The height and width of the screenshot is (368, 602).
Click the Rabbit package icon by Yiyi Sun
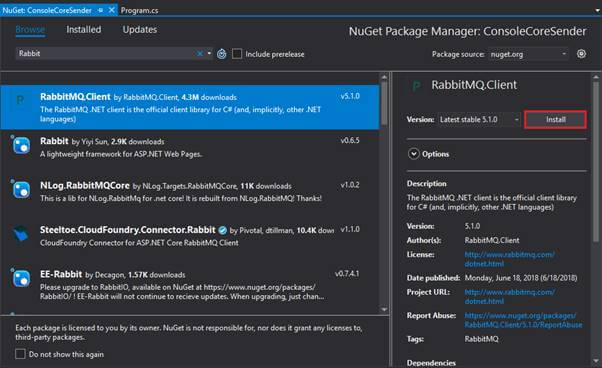pos(21,145)
